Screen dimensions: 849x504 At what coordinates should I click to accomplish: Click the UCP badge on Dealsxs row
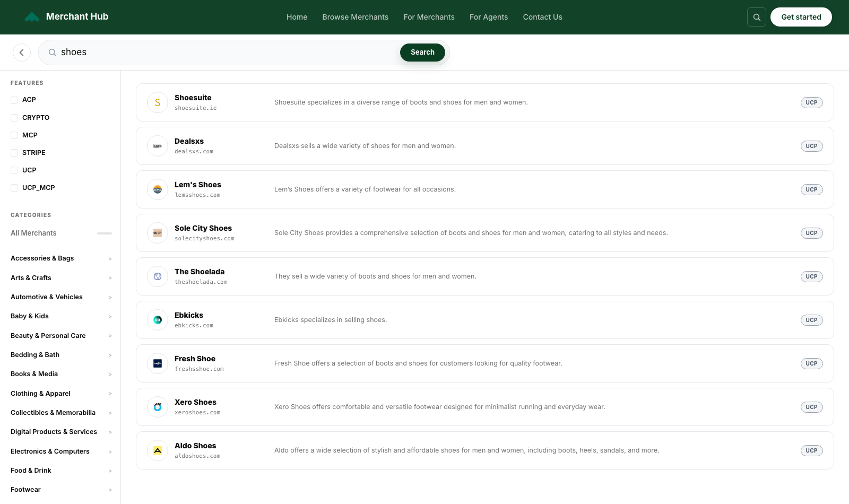(x=811, y=146)
